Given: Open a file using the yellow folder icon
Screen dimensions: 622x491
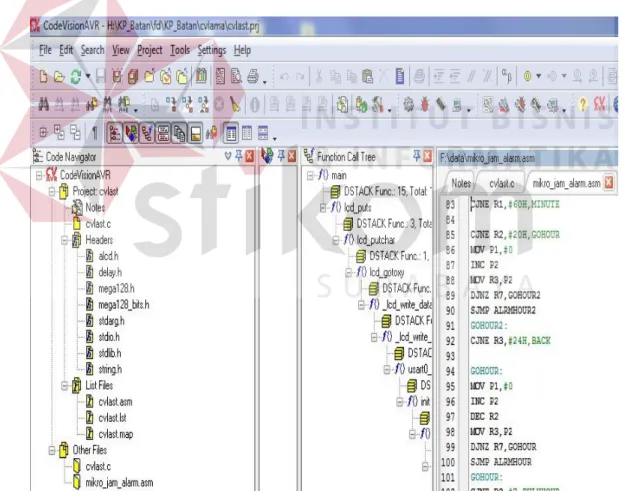Looking at the screenshot, I should click(59, 76).
